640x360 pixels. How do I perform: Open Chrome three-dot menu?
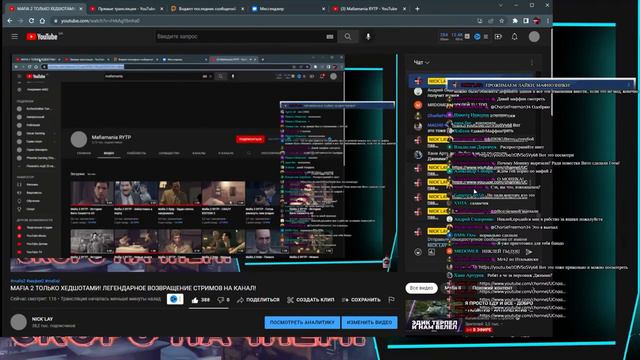point(548,21)
